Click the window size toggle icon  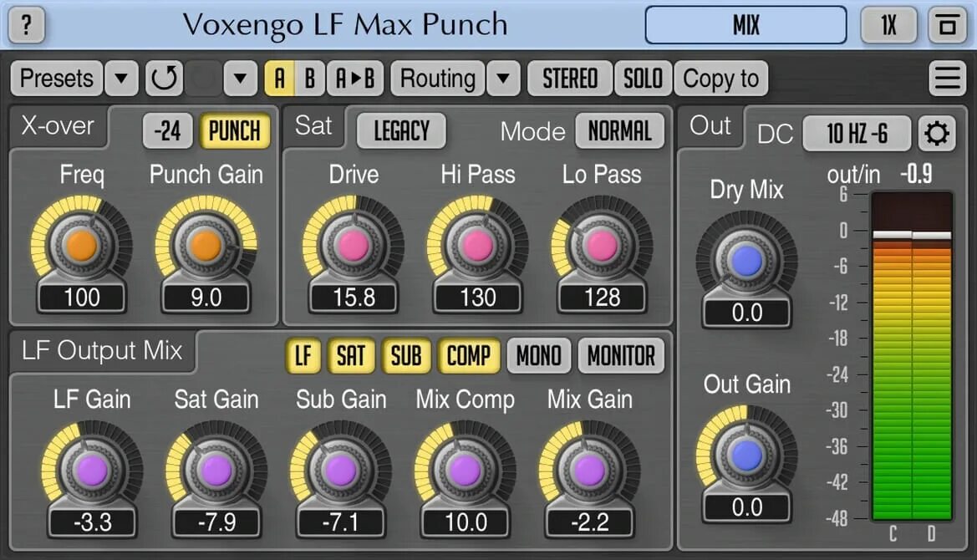tap(947, 26)
